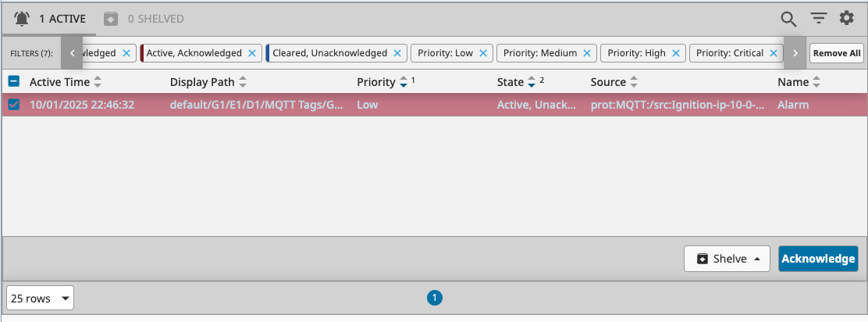Remove the Priority: Low filter
The image size is (868, 322).
click(x=483, y=53)
